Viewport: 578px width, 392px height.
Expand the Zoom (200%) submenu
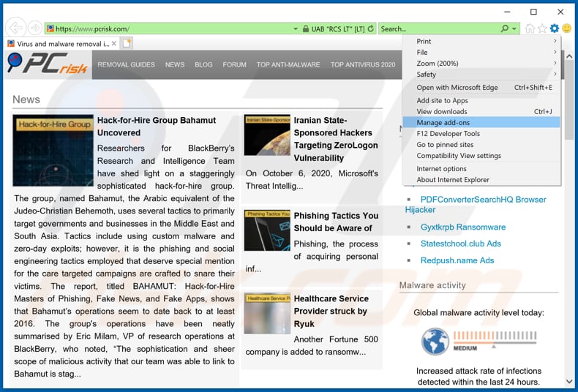pyautogui.click(x=481, y=63)
